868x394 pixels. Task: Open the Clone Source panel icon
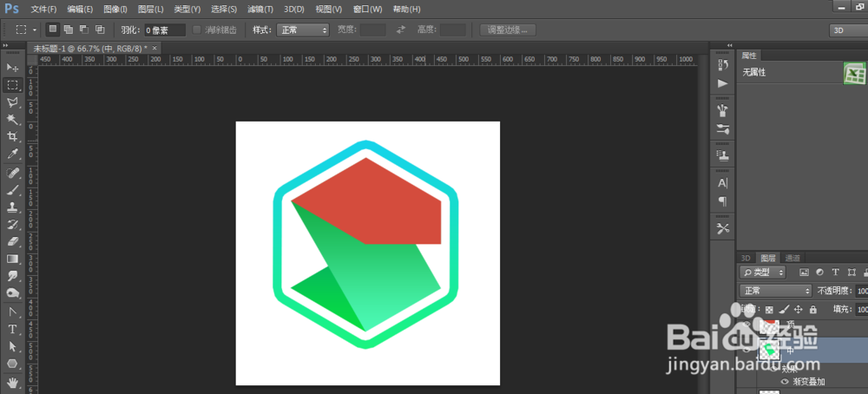pos(722,155)
